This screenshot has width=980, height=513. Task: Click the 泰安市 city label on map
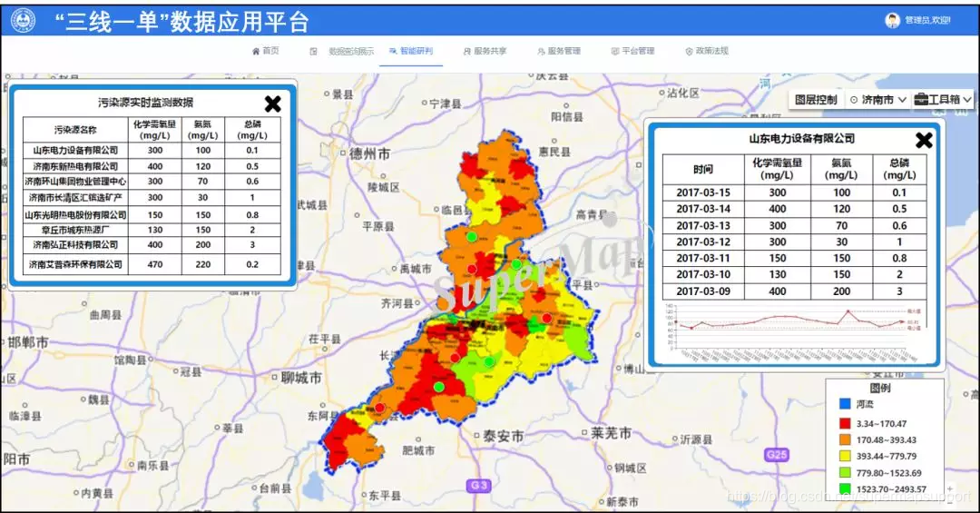(x=503, y=436)
